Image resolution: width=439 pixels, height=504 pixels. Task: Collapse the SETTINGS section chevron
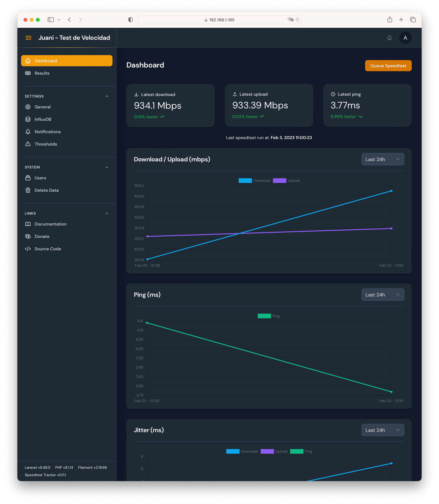[107, 96]
